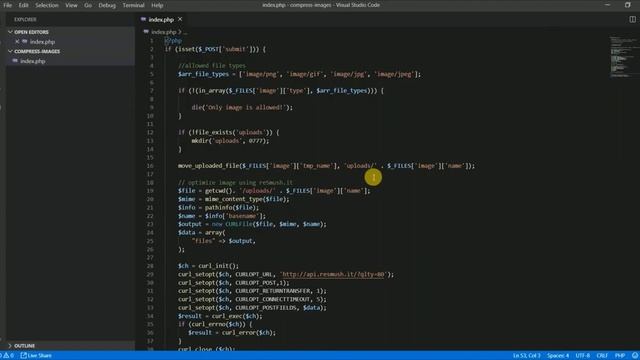Click the mkdir('uploads', 0777) line

230,141
